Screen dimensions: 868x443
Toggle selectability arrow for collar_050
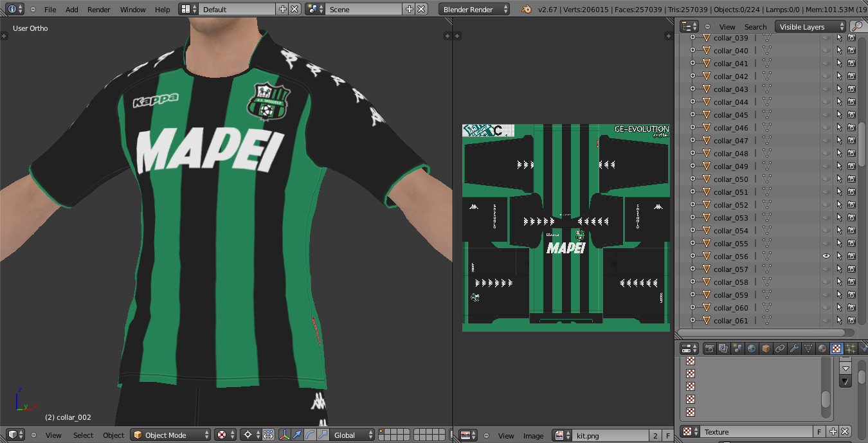(x=839, y=179)
